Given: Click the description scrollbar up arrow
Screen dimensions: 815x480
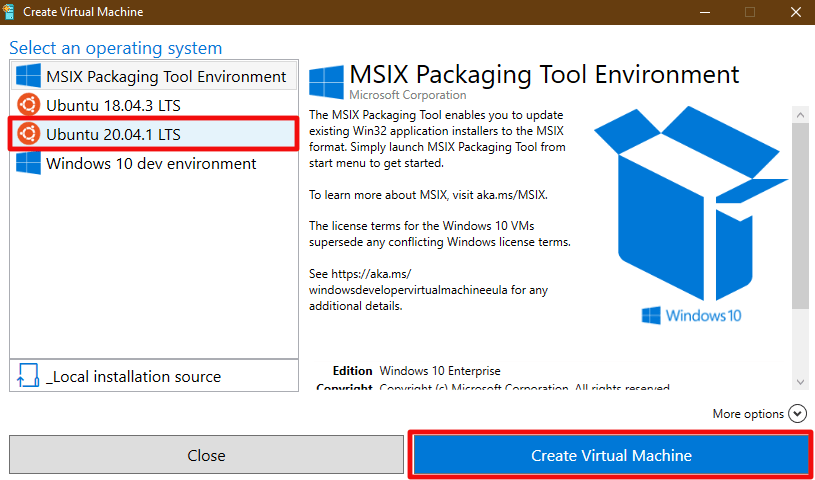Looking at the screenshot, I should 800,116.
